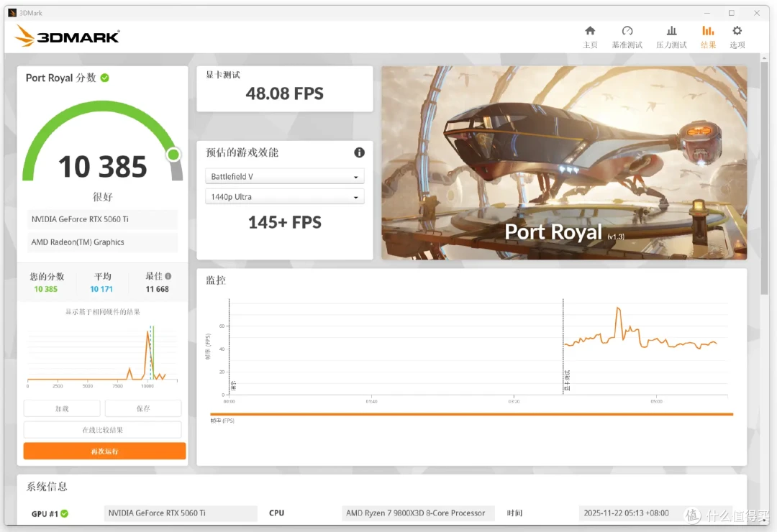Click the orange frame rate (FPS) legend bar
Viewport: 777px width, 532px height.
point(471,414)
